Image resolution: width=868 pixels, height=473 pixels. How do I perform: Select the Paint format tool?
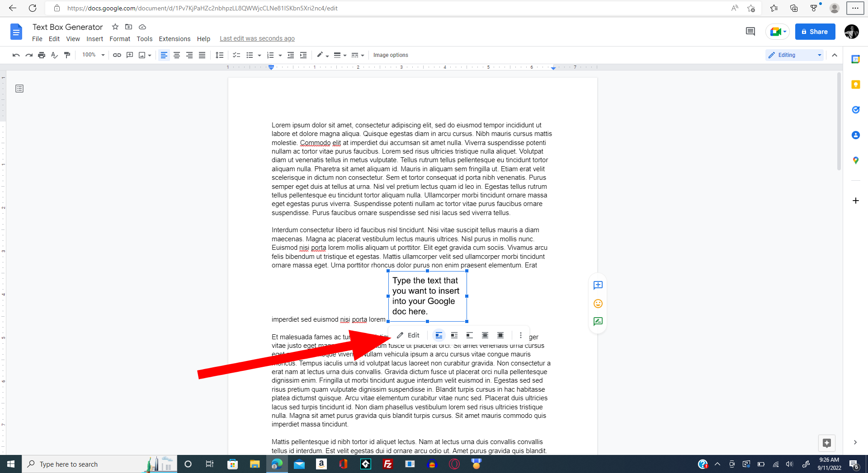(x=67, y=55)
